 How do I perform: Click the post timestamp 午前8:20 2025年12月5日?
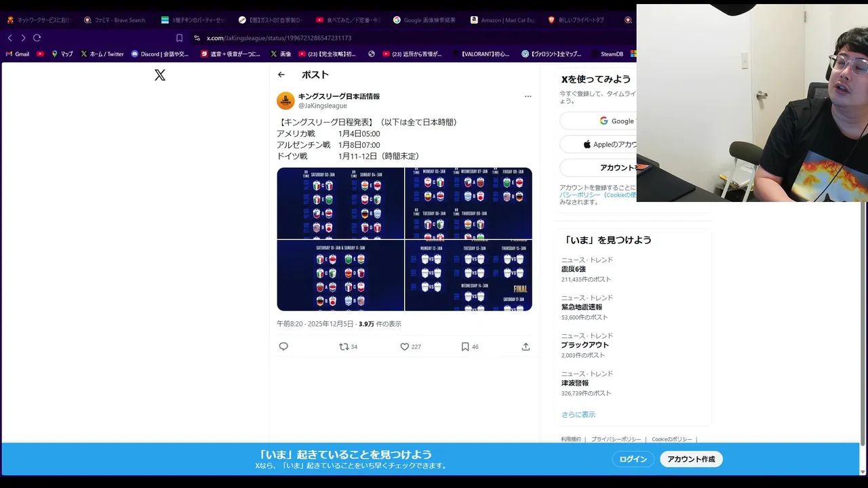click(x=315, y=324)
